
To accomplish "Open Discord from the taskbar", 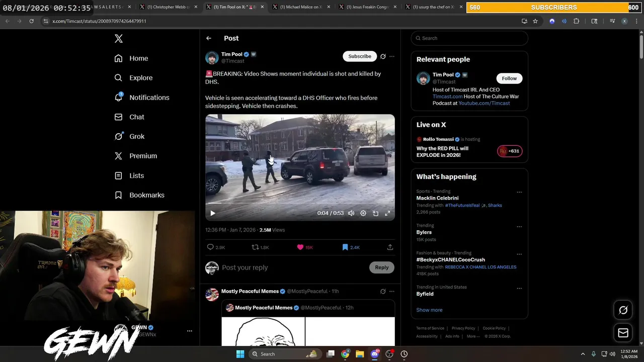I will [x=374, y=354].
